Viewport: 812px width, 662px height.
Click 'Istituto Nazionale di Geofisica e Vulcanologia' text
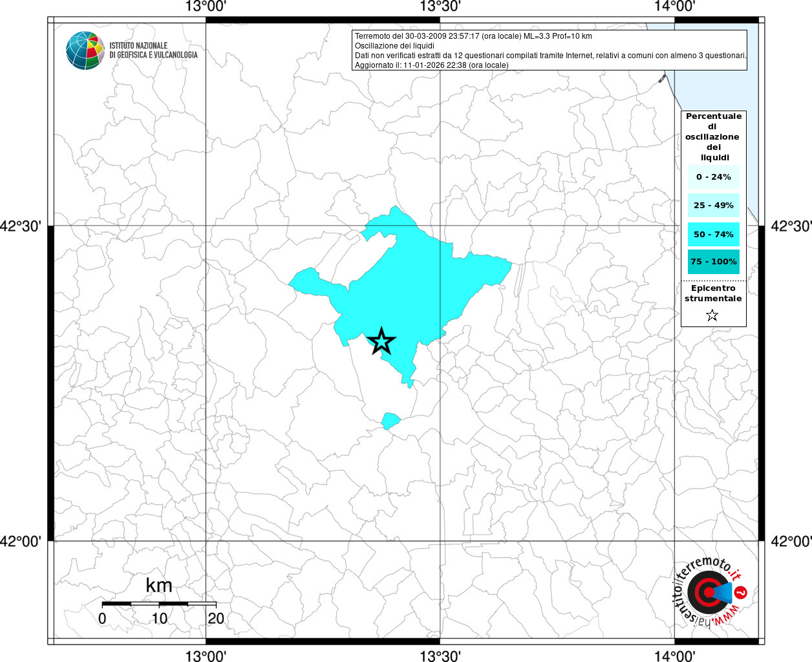click(x=153, y=50)
